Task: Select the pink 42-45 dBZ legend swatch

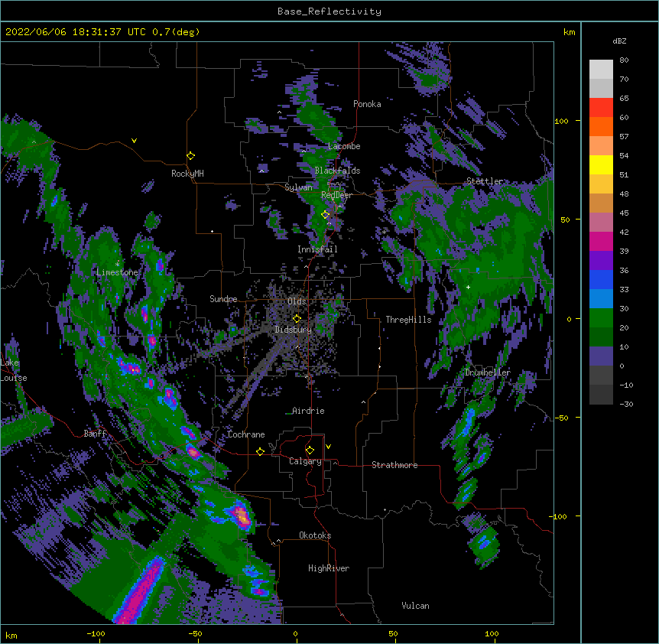Action: [601, 223]
